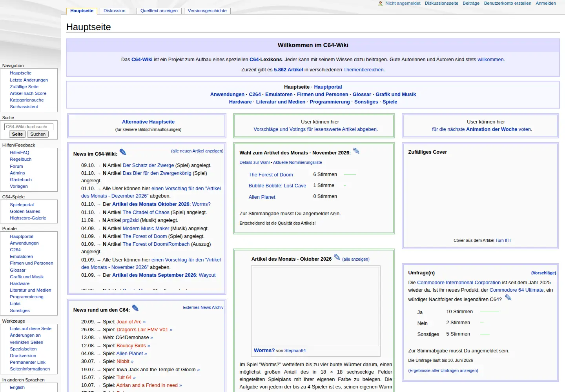Click alle neuen Artikel anzeigen
The height and width of the screenshot is (392, 565).
[197, 151]
